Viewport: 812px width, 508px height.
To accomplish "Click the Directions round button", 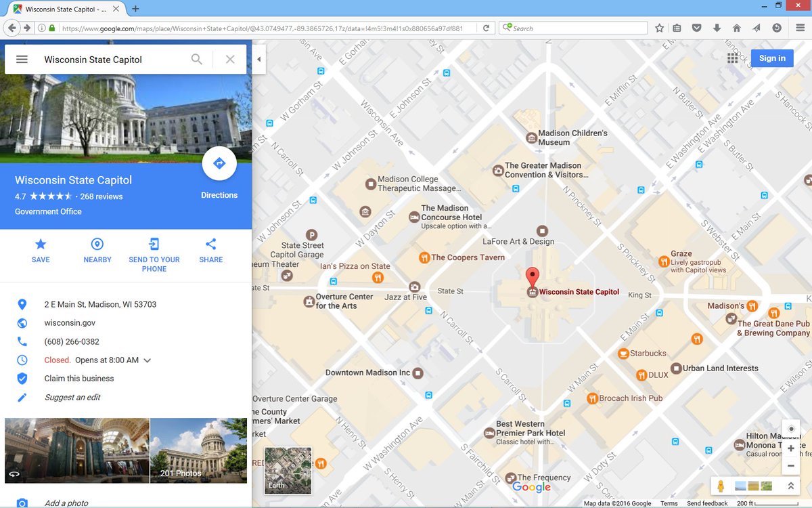I will (219, 163).
